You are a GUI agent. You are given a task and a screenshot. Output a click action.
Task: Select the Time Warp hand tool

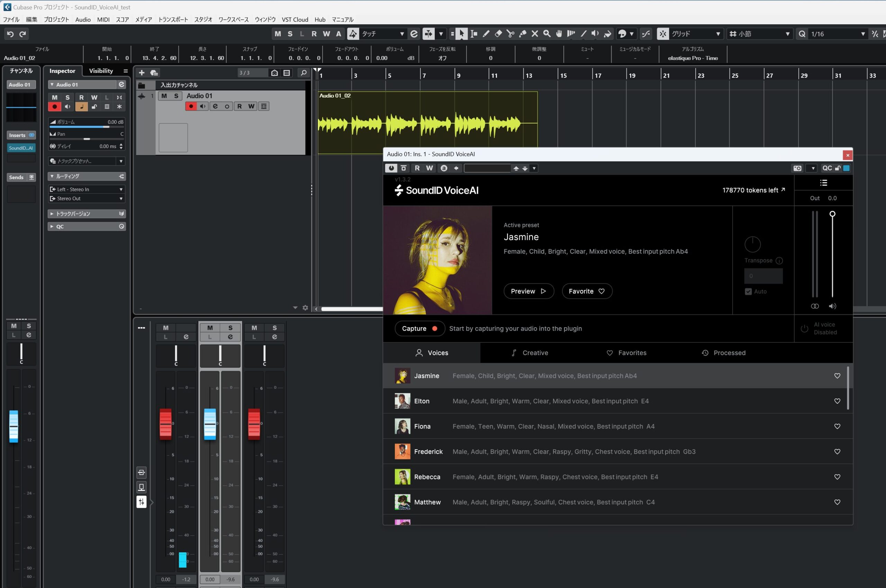pos(559,34)
